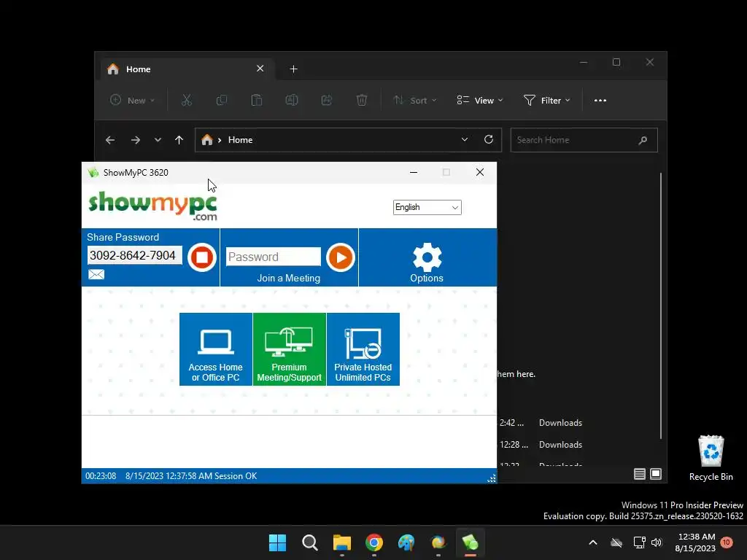Add a new File Explorer tab
The image size is (747, 560).
293,69
